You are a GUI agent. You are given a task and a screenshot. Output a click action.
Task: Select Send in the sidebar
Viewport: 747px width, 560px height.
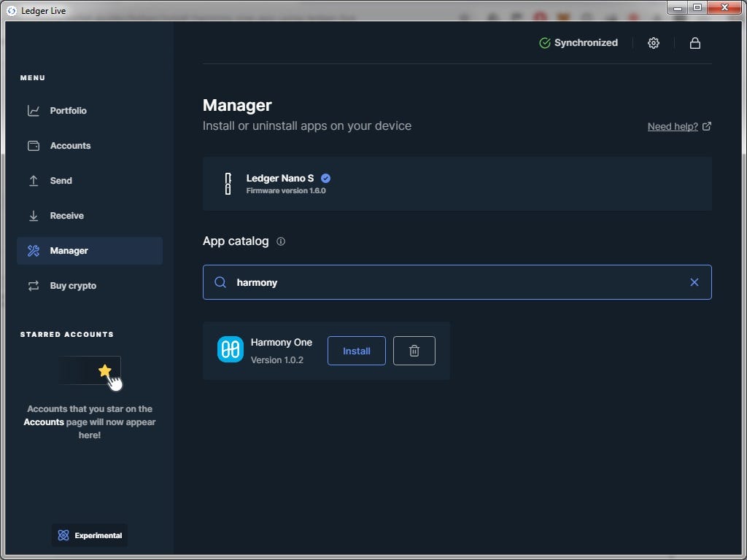click(90, 181)
